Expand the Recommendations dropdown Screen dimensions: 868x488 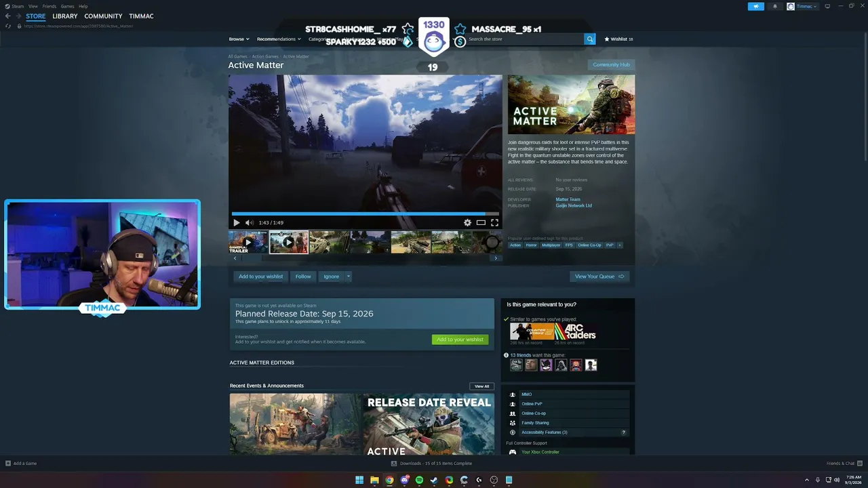click(x=279, y=39)
